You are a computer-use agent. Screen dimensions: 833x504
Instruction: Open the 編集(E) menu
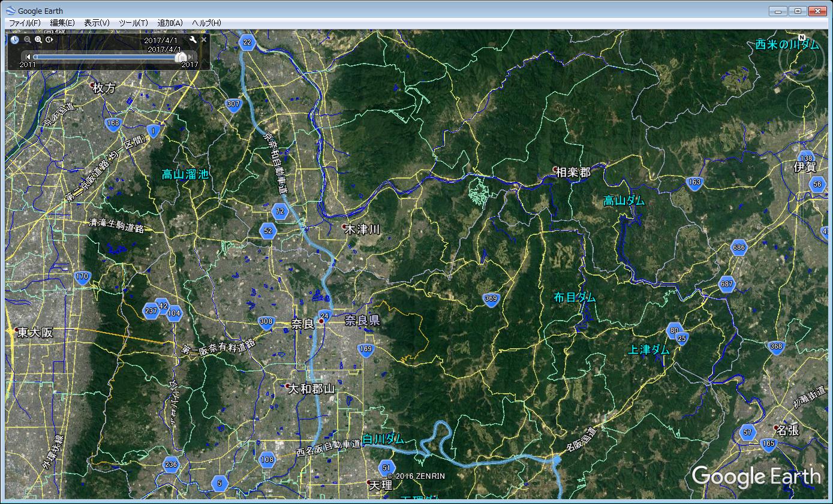click(62, 23)
